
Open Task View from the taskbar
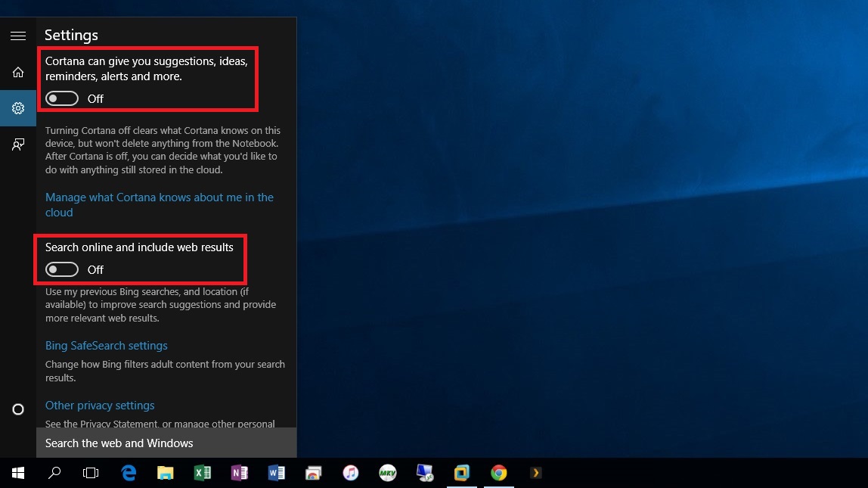coord(91,473)
